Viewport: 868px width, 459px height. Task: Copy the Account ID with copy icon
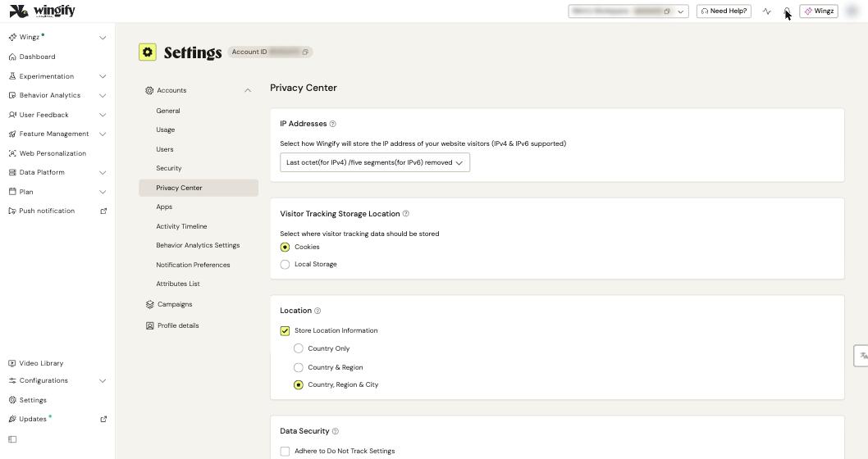(x=305, y=52)
